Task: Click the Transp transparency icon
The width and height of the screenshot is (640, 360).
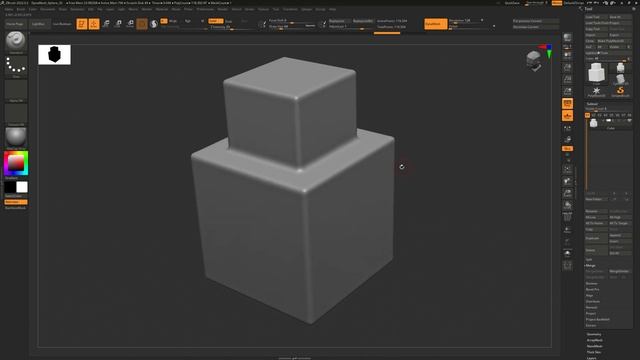Action: [567, 230]
